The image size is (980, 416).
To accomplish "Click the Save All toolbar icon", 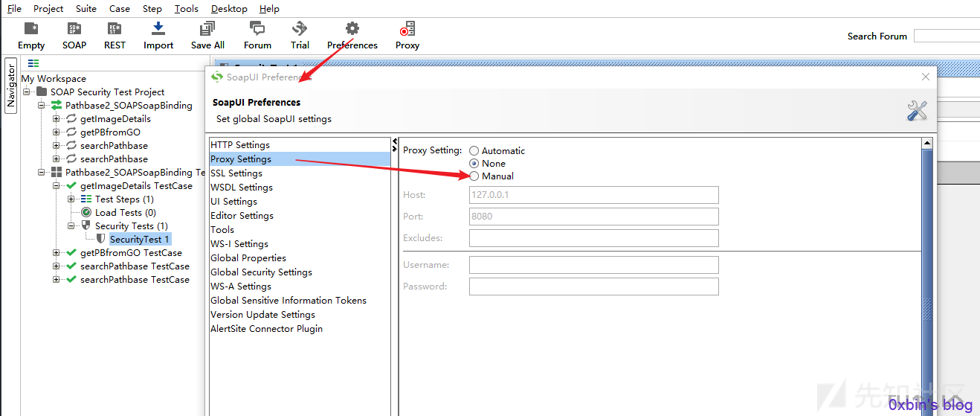I will (x=207, y=28).
